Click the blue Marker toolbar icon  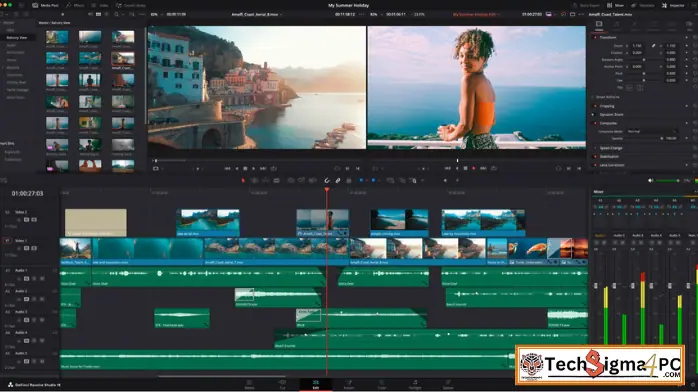373,180
